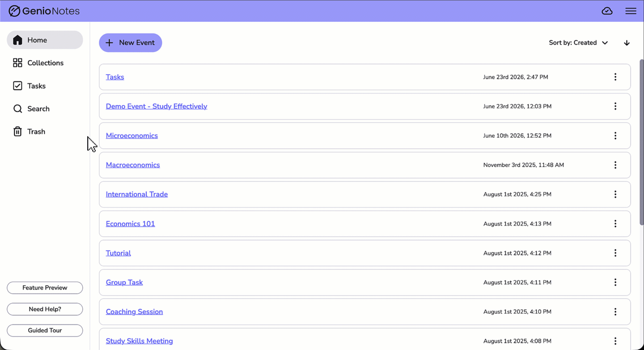Image resolution: width=644 pixels, height=350 pixels.
Task: Open more options for Microeconomics
Action: click(615, 136)
